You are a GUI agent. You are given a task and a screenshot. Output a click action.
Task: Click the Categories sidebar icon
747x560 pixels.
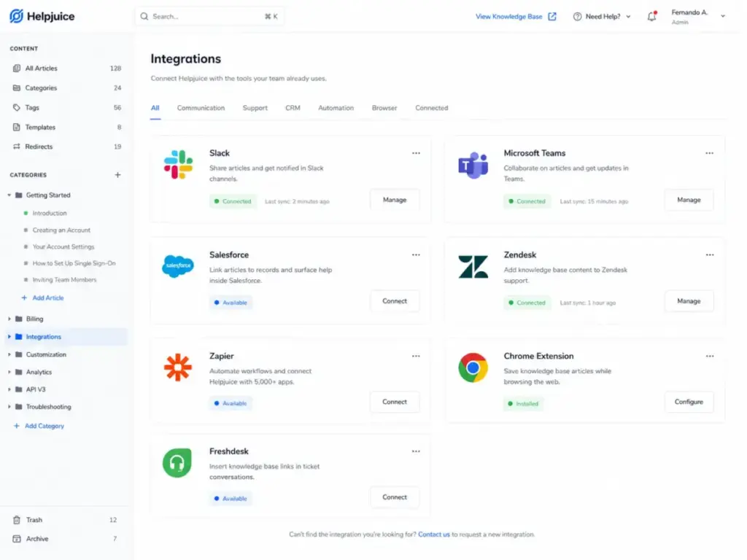(17, 87)
